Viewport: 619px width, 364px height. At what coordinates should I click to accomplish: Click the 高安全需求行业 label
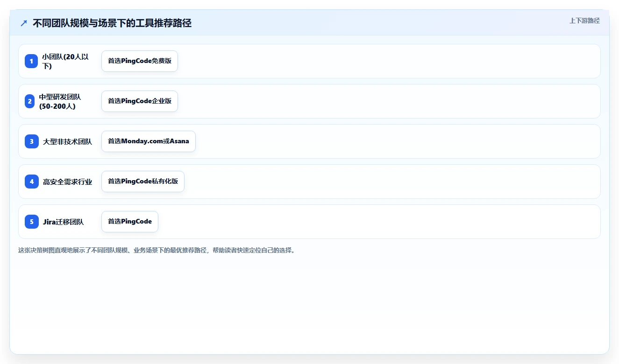67,182
